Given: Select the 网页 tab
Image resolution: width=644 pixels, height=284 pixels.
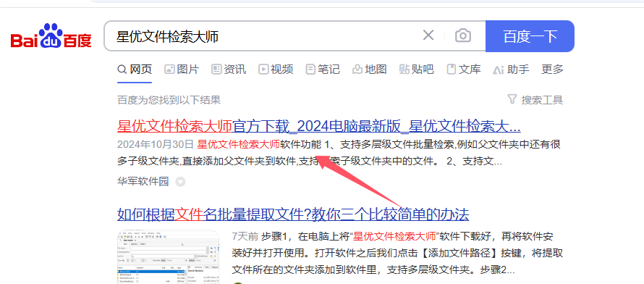Looking at the screenshot, I should tap(135, 70).
